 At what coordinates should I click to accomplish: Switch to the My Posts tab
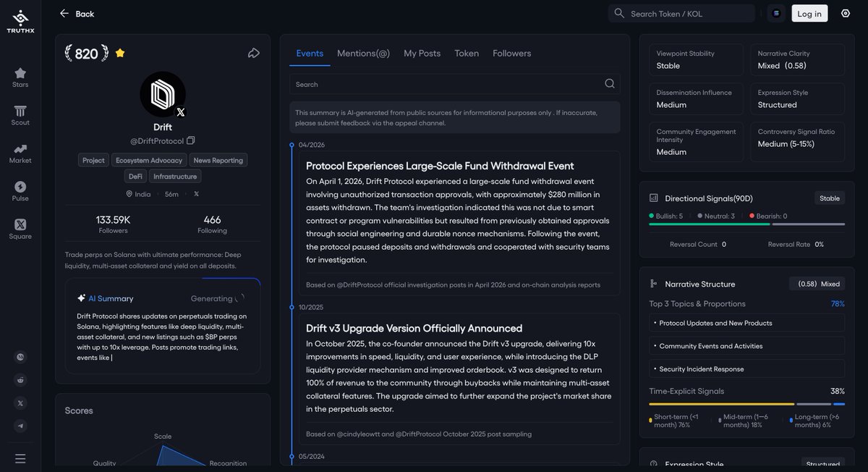point(422,53)
